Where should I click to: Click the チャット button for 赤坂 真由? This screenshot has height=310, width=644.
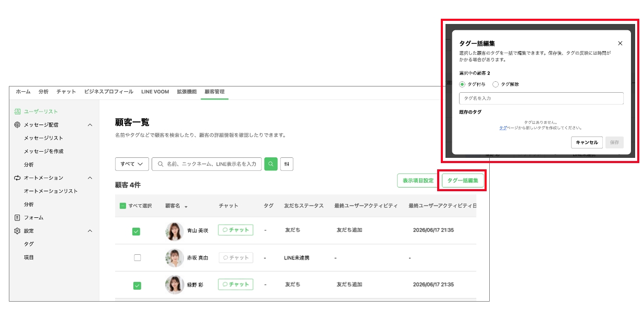[236, 257]
